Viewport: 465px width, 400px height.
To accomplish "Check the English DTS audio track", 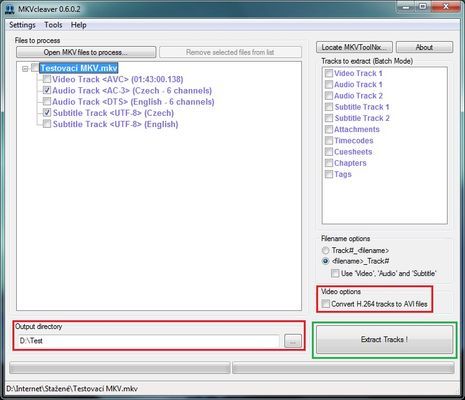I will pos(47,101).
